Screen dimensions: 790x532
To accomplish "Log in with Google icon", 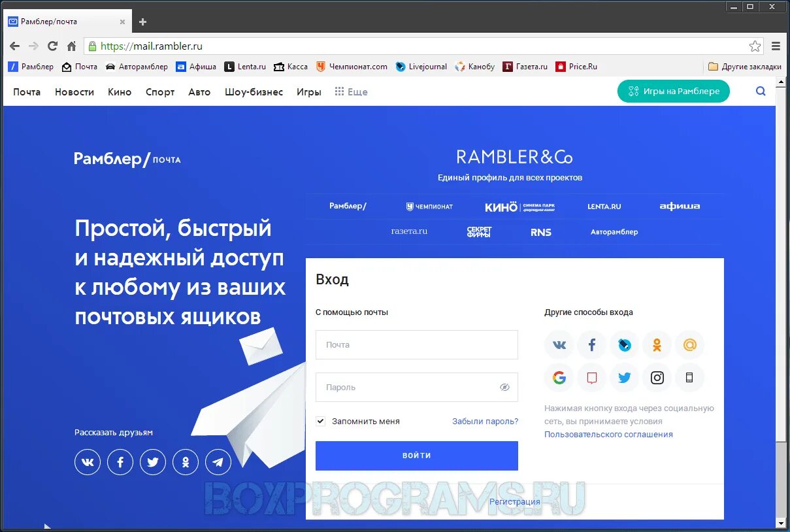I will click(559, 378).
